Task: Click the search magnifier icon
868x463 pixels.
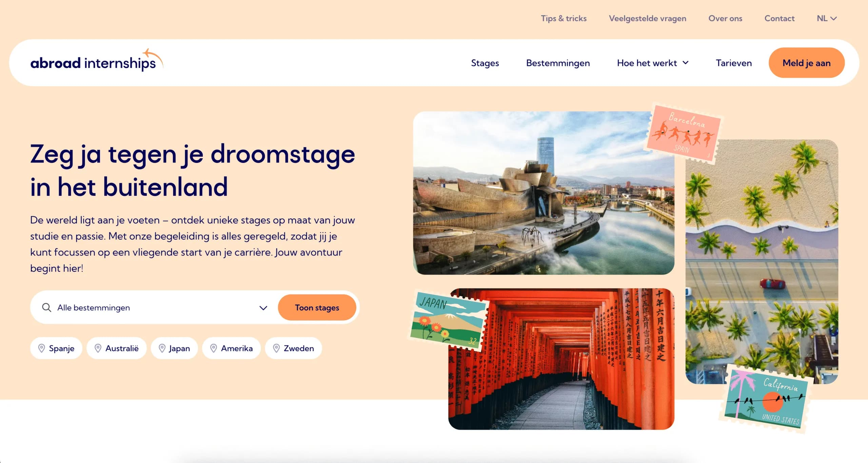Action: pos(46,308)
